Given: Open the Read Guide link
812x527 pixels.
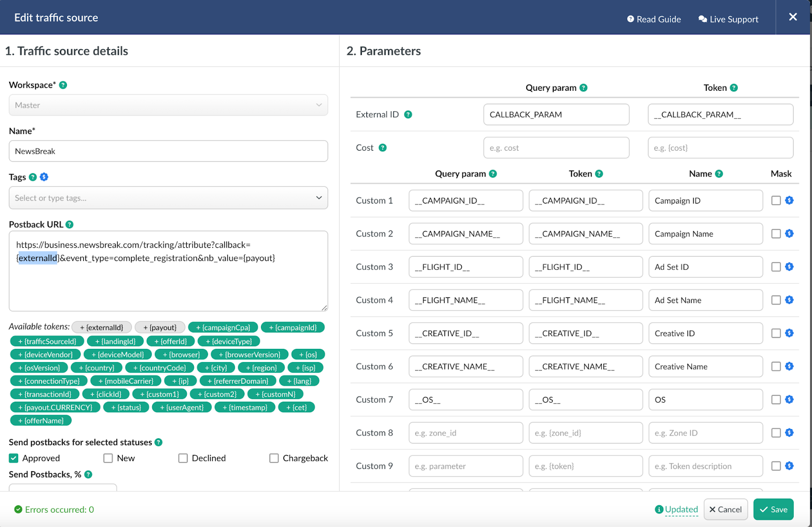Looking at the screenshot, I should [x=654, y=19].
